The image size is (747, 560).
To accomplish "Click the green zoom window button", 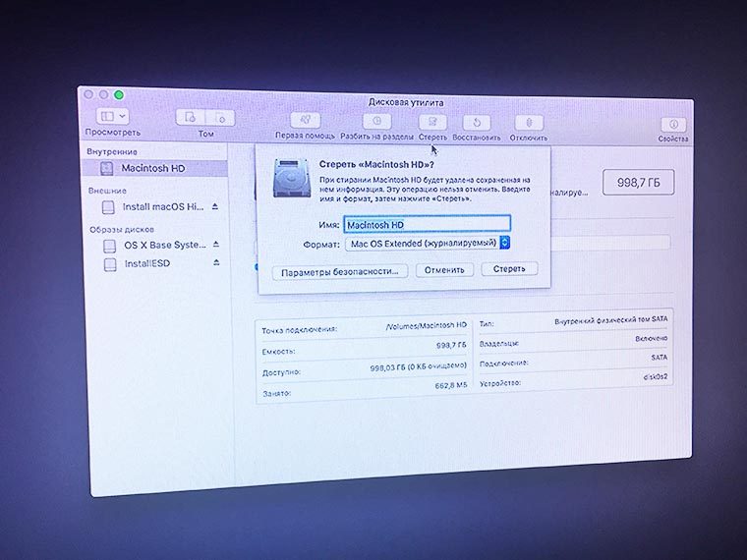I will coord(119,94).
